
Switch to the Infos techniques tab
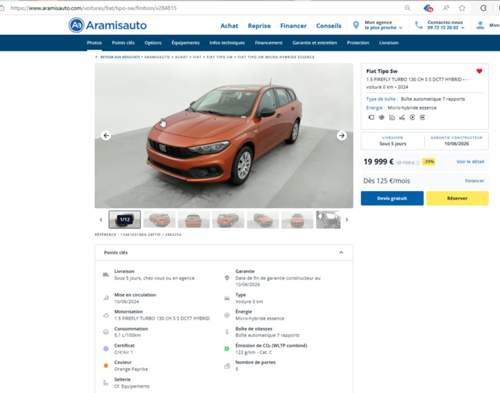pyautogui.click(x=227, y=43)
